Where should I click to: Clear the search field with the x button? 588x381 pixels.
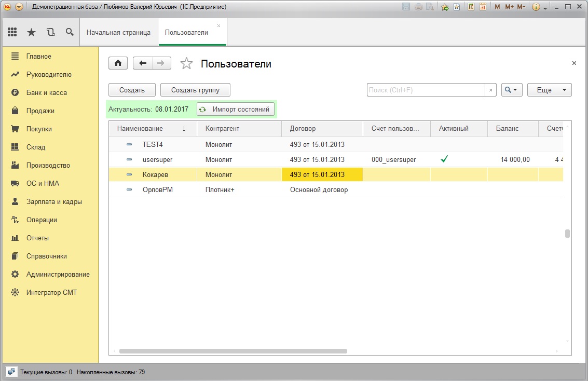490,90
